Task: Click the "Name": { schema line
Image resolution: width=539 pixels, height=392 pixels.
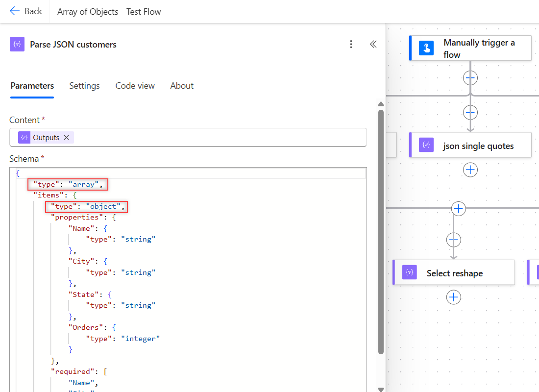Action: pos(88,228)
